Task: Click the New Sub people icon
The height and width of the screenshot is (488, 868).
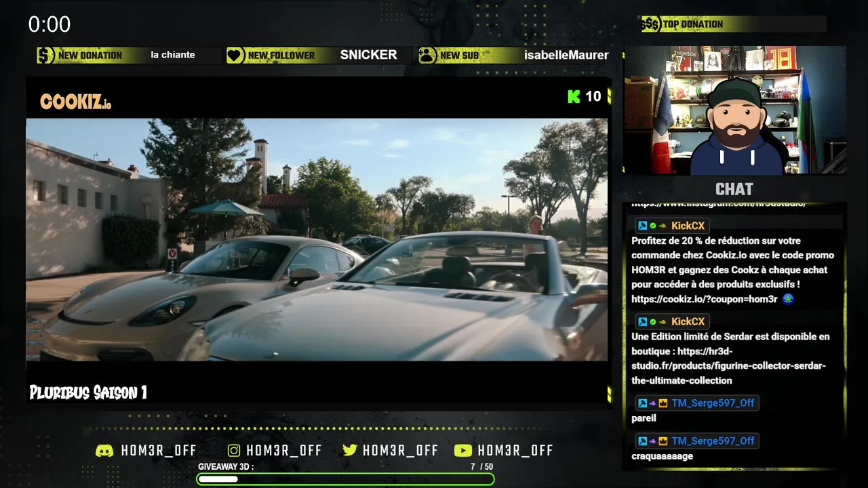Action: tap(427, 56)
